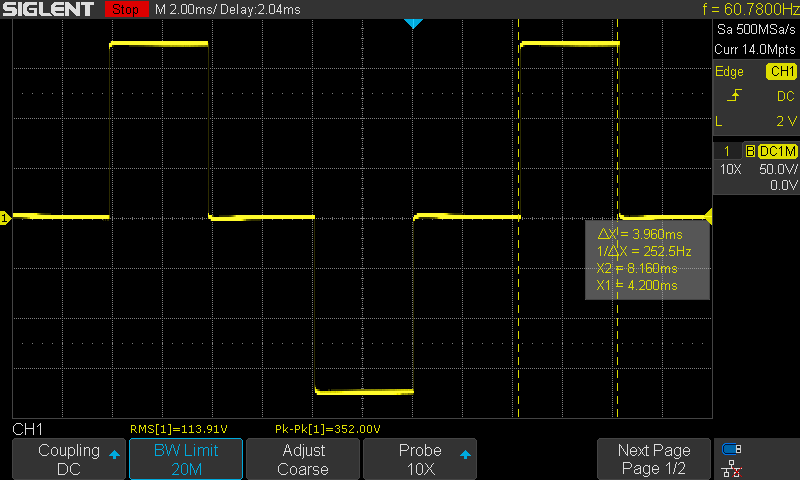The width and height of the screenshot is (800, 480).
Task: Expand the Probe 10X attenuation list
Action: coord(420,459)
